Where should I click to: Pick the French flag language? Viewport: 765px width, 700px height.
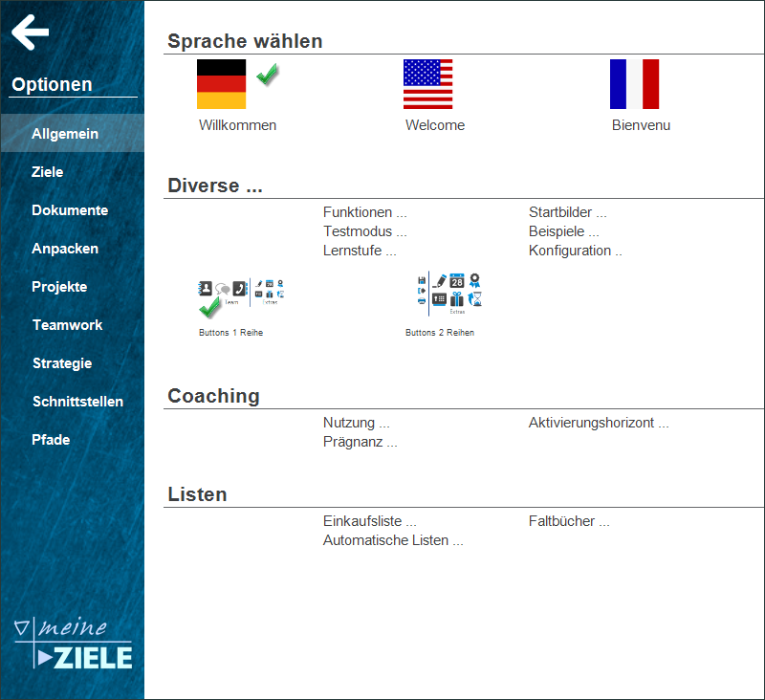634,84
